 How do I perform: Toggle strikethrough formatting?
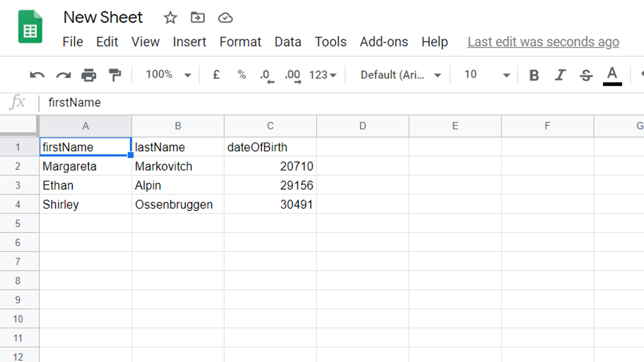pos(586,75)
